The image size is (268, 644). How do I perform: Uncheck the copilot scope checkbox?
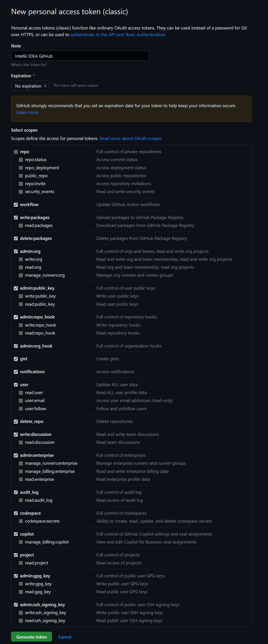tap(16, 534)
